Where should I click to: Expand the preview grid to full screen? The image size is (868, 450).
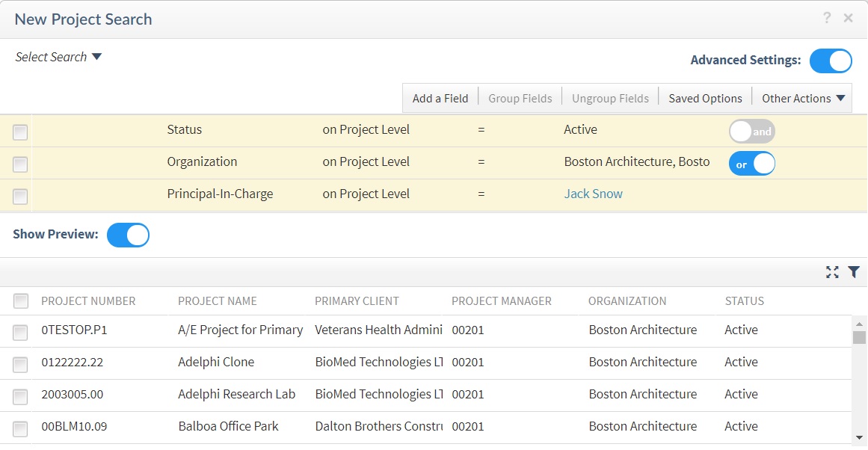pyautogui.click(x=832, y=272)
